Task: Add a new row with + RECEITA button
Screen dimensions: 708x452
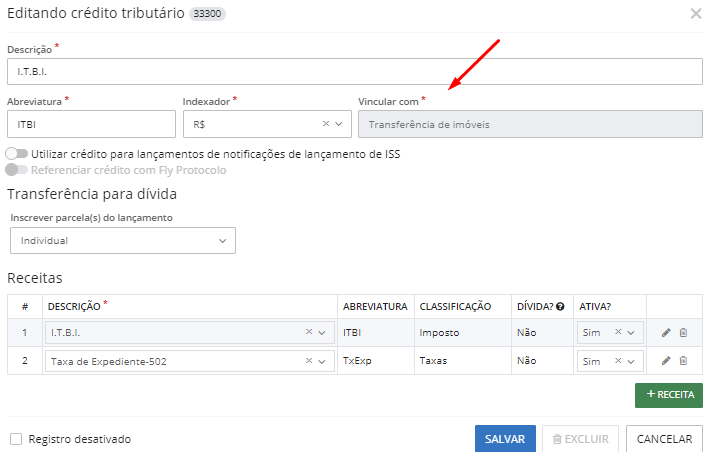Action: click(669, 395)
